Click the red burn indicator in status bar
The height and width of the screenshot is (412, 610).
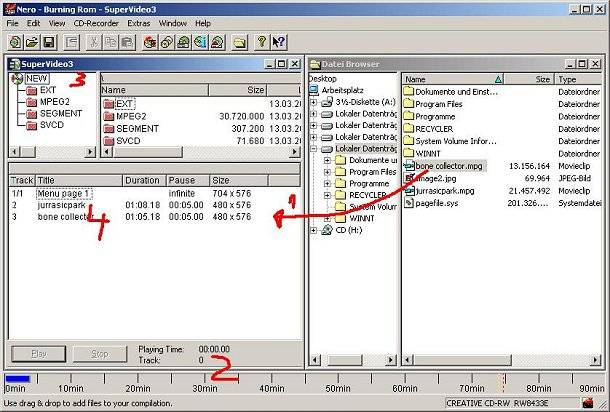[588, 402]
